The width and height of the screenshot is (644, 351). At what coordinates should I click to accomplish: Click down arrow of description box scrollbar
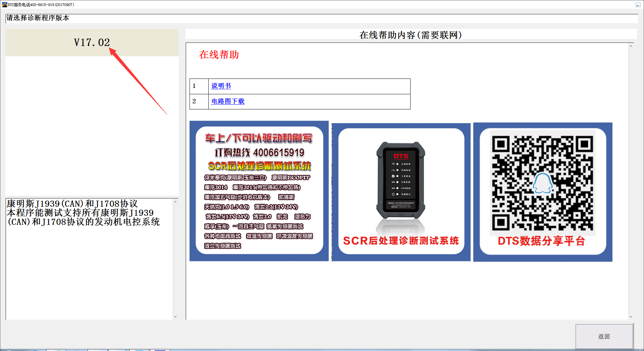click(175, 317)
